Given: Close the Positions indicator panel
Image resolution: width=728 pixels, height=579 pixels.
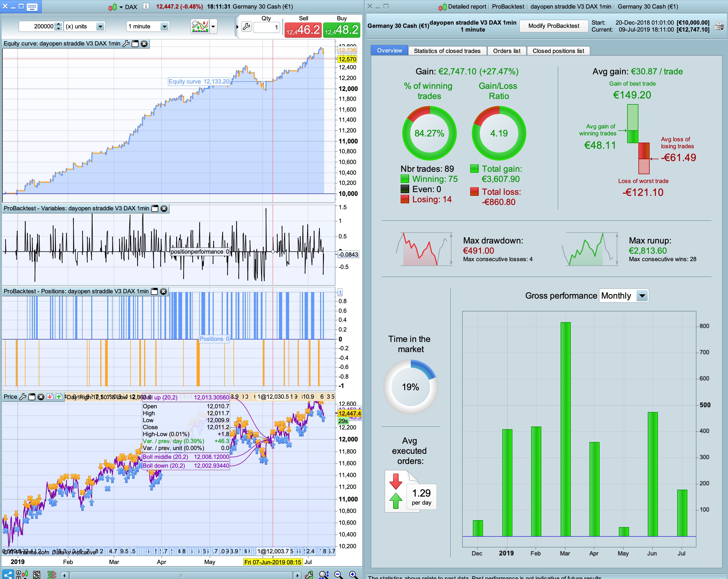Looking at the screenshot, I should click(x=163, y=291).
